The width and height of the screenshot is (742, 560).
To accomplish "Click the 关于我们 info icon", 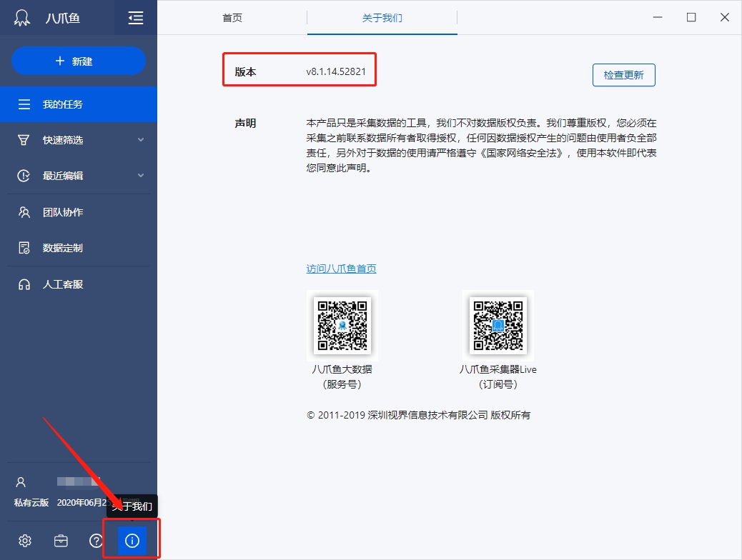I will coord(132,541).
